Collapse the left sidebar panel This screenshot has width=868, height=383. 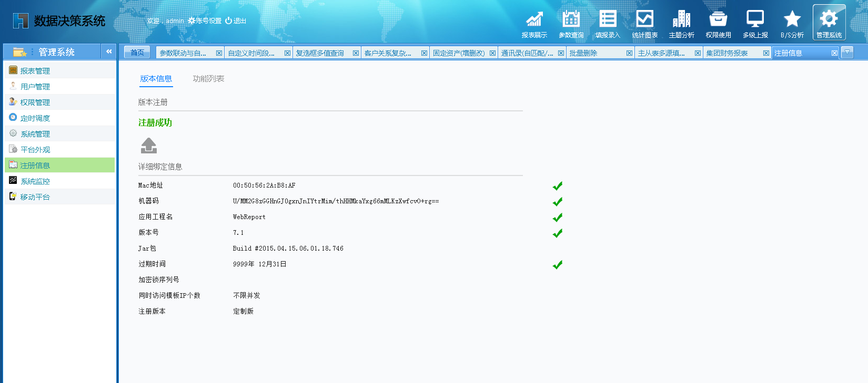point(109,51)
